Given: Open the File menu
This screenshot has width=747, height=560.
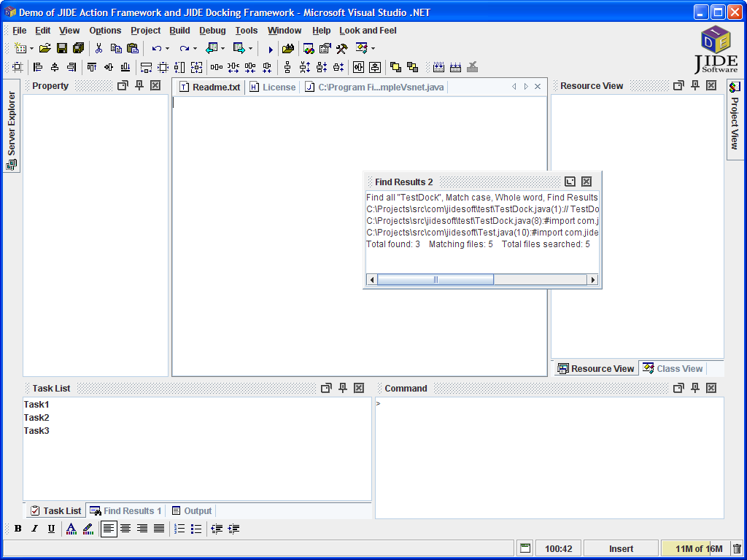Looking at the screenshot, I should click(20, 31).
